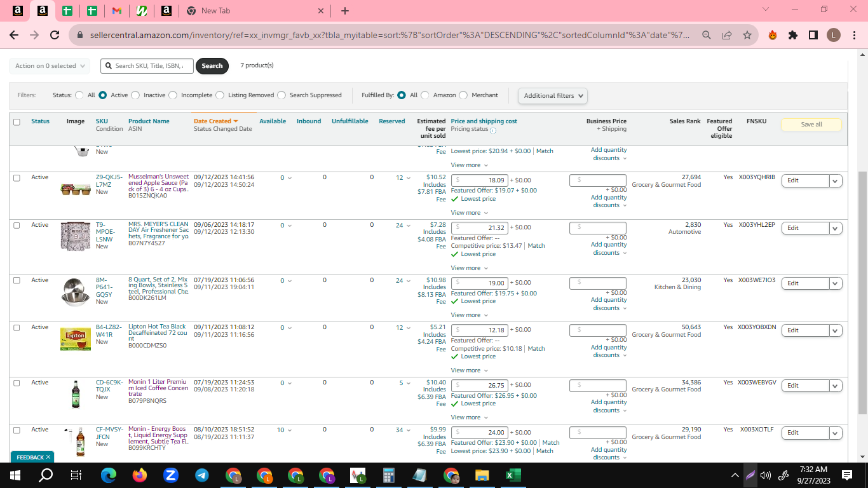This screenshot has height=488, width=868.
Task: Expand Reserved 34 dropdown for Monin Energy Boost
Action: [403, 430]
